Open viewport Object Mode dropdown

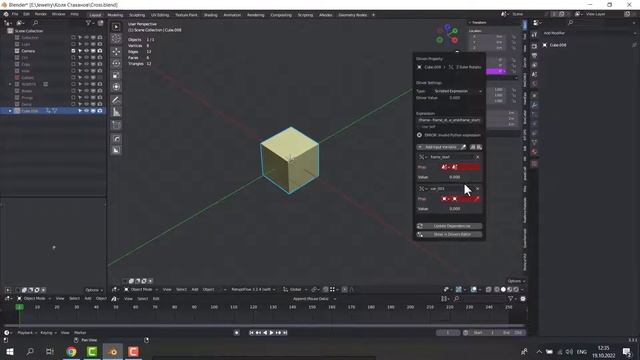point(141,289)
